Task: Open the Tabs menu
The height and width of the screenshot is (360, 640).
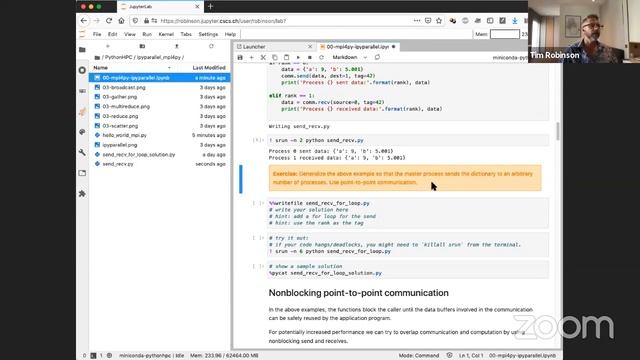Action: pyautogui.click(x=186, y=34)
